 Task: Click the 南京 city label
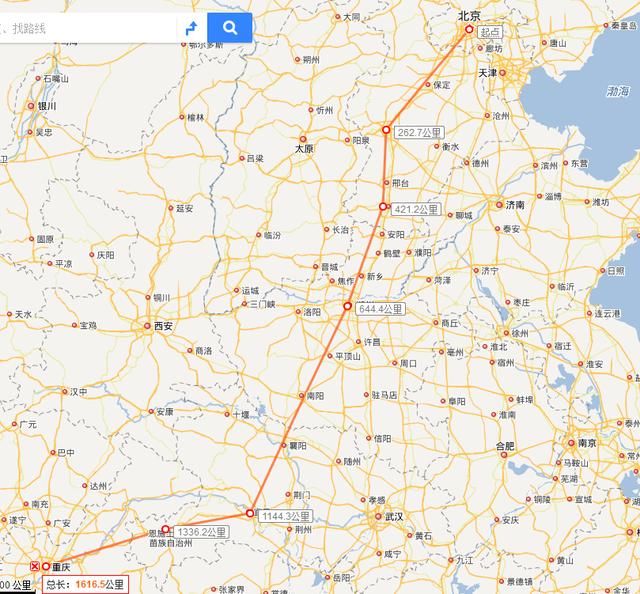pyautogui.click(x=587, y=443)
